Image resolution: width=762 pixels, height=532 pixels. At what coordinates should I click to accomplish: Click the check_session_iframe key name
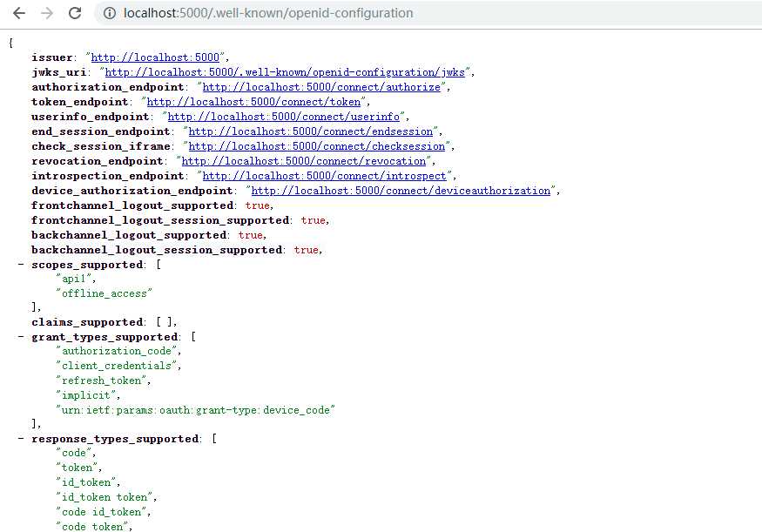(x=101, y=146)
